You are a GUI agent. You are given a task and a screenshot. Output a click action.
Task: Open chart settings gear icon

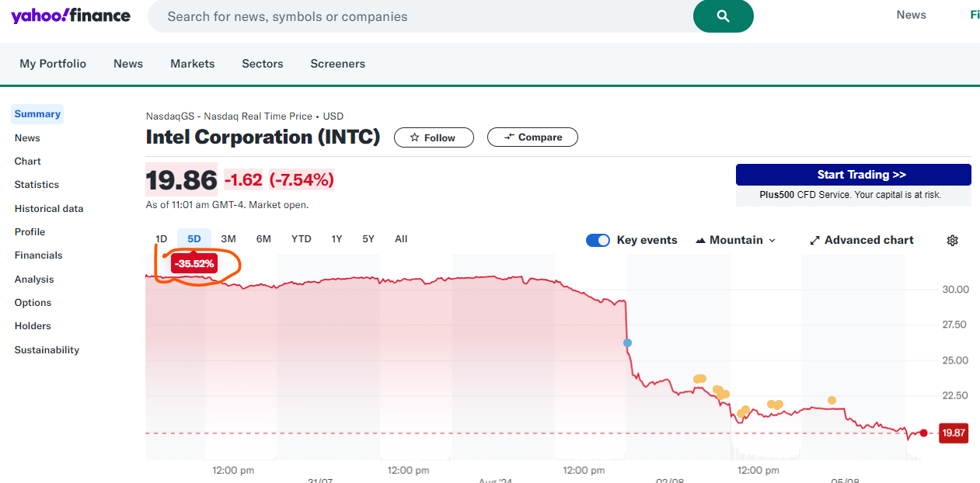[952, 241]
